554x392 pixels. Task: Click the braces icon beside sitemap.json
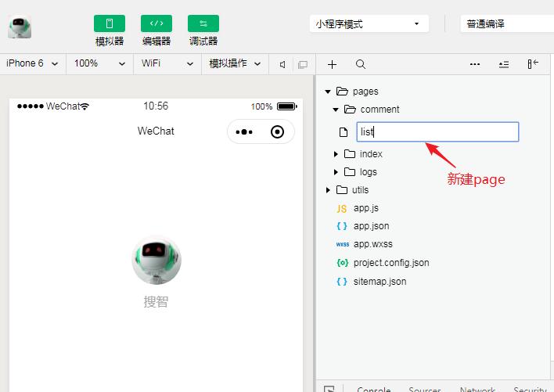[342, 282]
